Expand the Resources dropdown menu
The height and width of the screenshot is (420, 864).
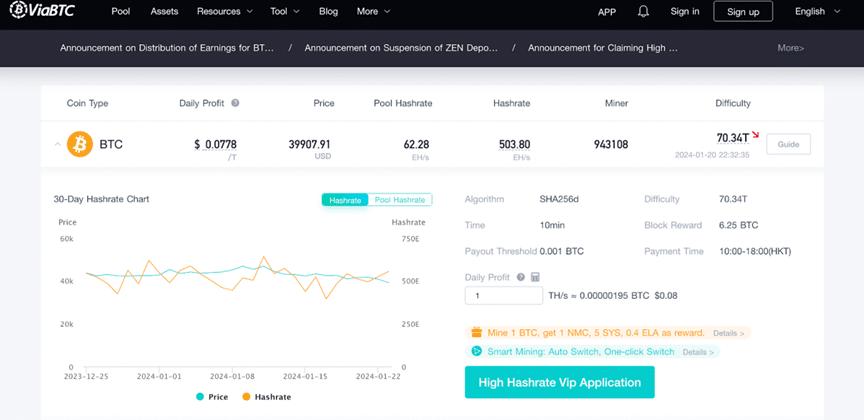coord(225,12)
